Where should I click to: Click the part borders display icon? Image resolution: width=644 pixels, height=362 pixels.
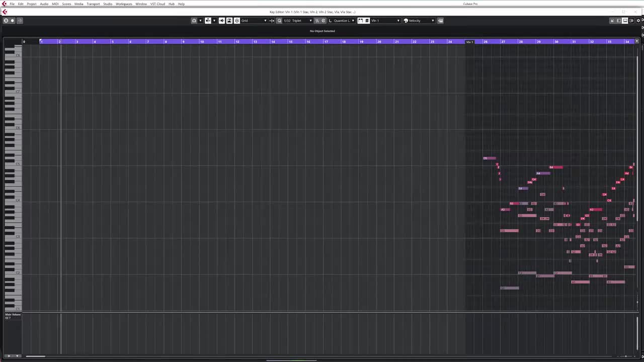click(208, 21)
